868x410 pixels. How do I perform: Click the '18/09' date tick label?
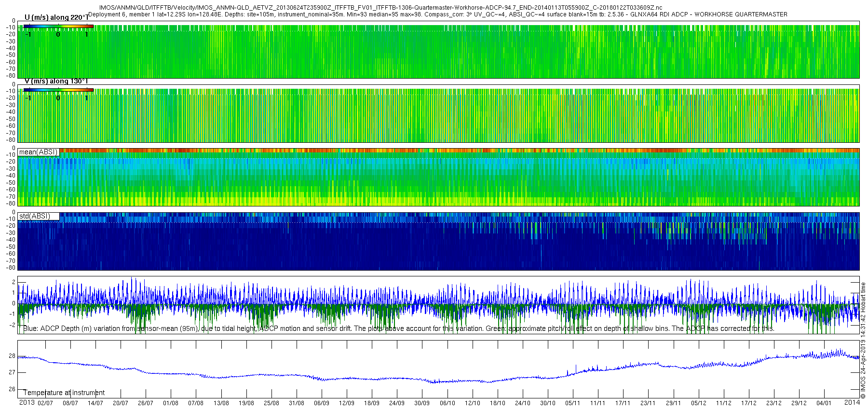click(x=372, y=403)
